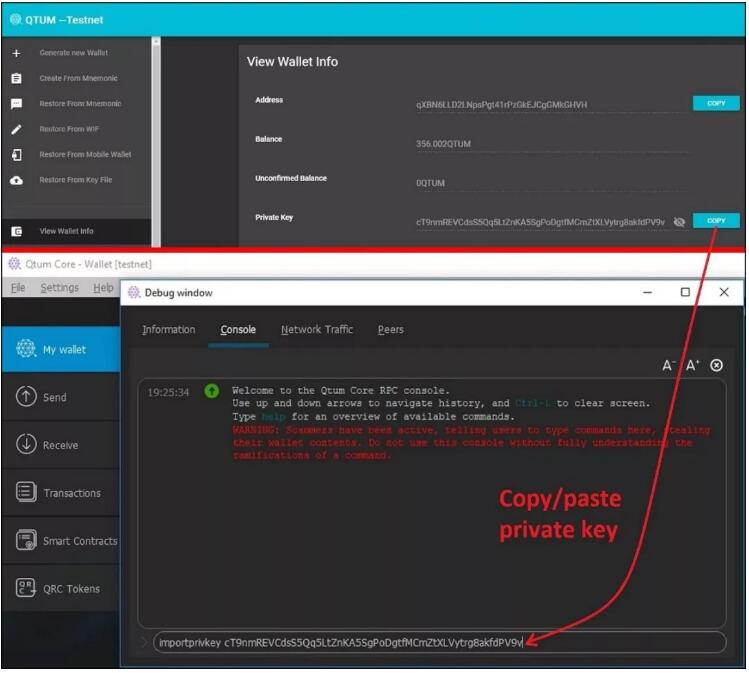Copy the wallet address
This screenshot has height=673, width=749.
[x=716, y=103]
